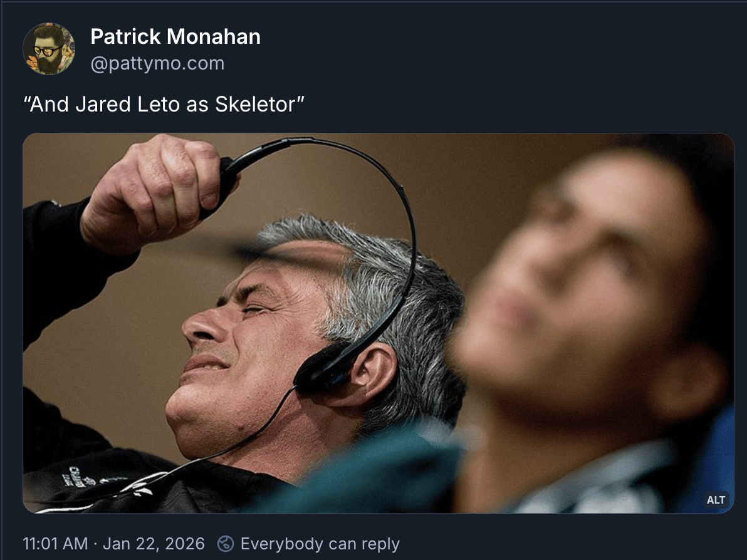Click the 11:01 AM post time
Image resolution: width=747 pixels, height=560 pixels.
[x=55, y=543]
